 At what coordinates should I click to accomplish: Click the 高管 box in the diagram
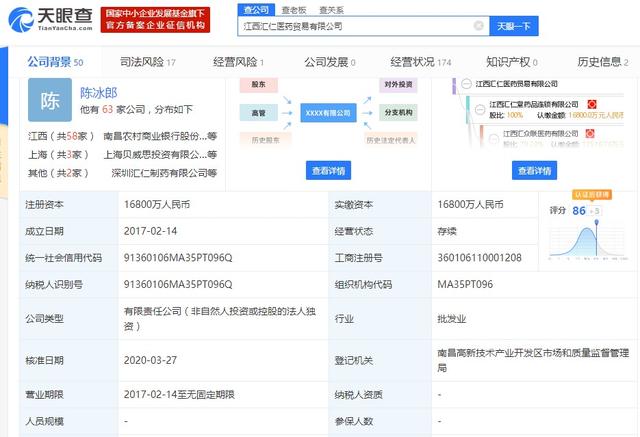coord(258,113)
